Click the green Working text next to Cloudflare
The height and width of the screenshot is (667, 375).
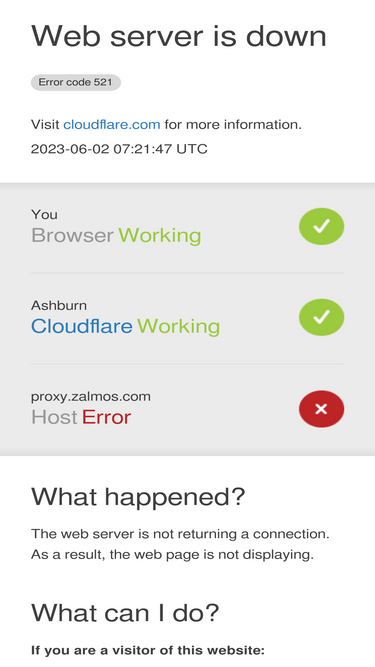click(x=179, y=326)
